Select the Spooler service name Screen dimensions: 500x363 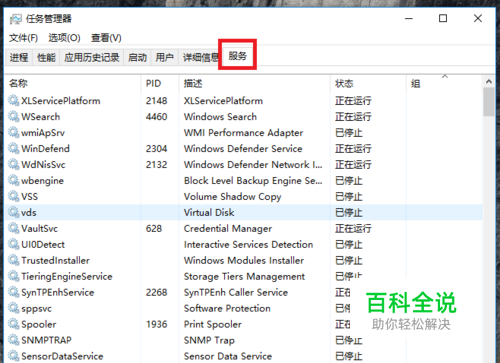[x=39, y=324]
